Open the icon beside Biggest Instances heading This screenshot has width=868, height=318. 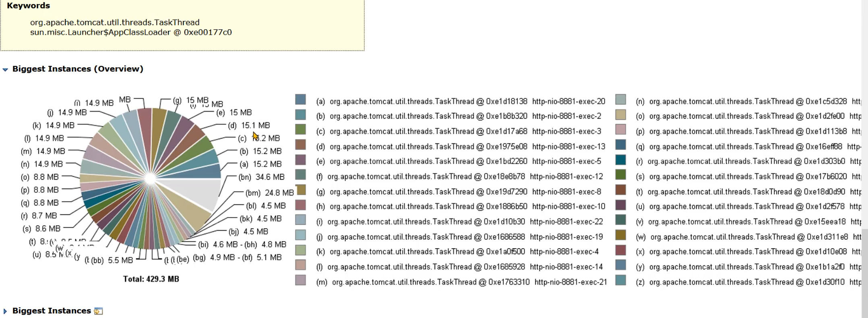98,311
